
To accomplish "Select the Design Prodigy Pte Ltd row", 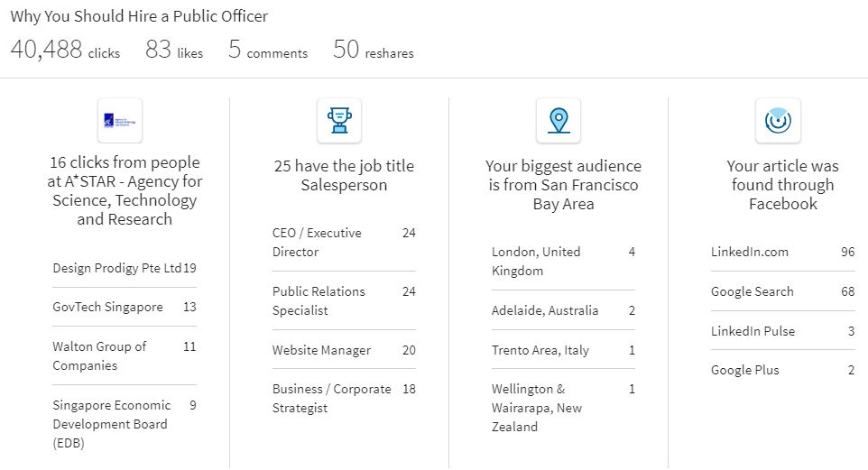I will pos(125,268).
